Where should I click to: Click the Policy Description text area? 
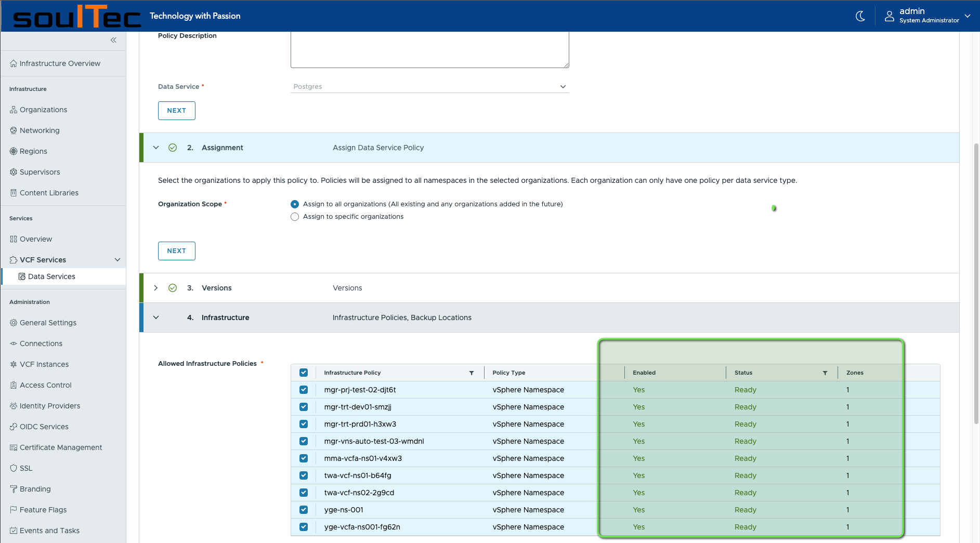(x=429, y=49)
